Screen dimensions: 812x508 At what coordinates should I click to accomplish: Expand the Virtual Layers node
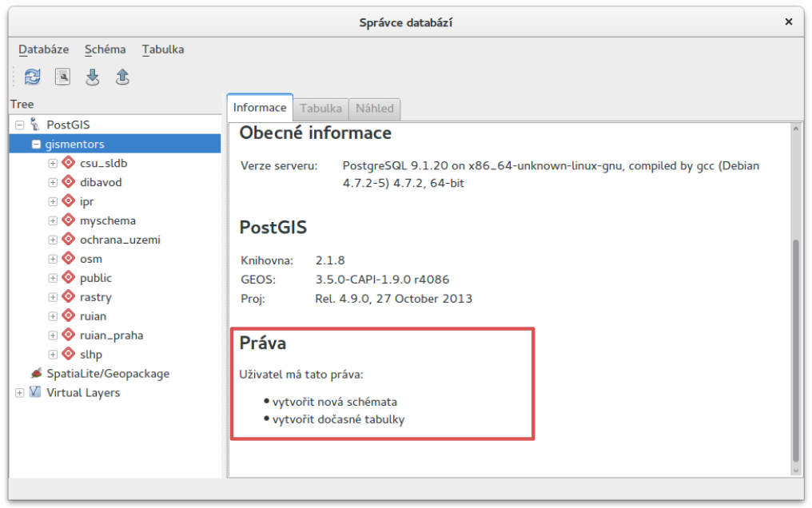coord(20,393)
